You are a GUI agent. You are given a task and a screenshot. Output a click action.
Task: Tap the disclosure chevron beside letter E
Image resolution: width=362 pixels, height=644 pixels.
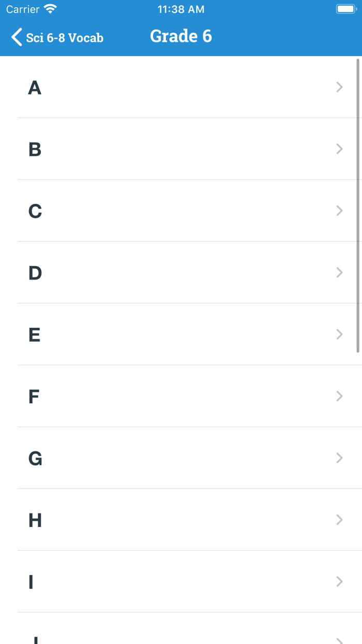click(x=339, y=334)
